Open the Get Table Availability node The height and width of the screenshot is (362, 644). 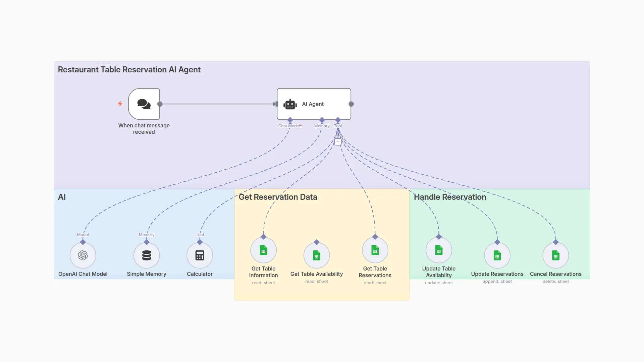coord(316,255)
